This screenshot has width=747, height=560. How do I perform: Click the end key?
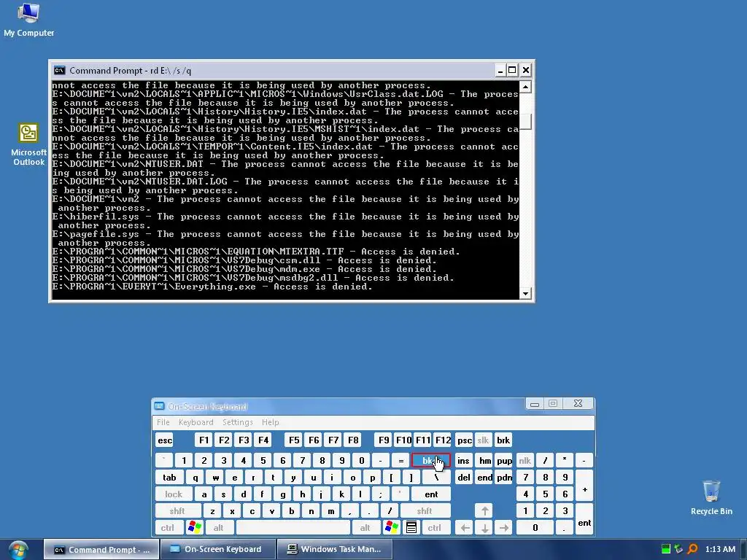coord(485,478)
